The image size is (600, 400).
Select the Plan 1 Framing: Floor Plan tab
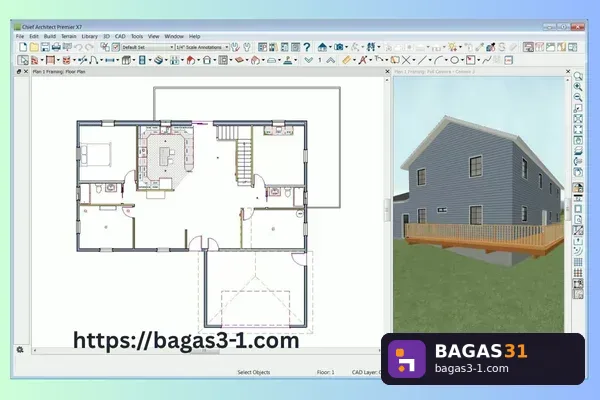coord(59,72)
